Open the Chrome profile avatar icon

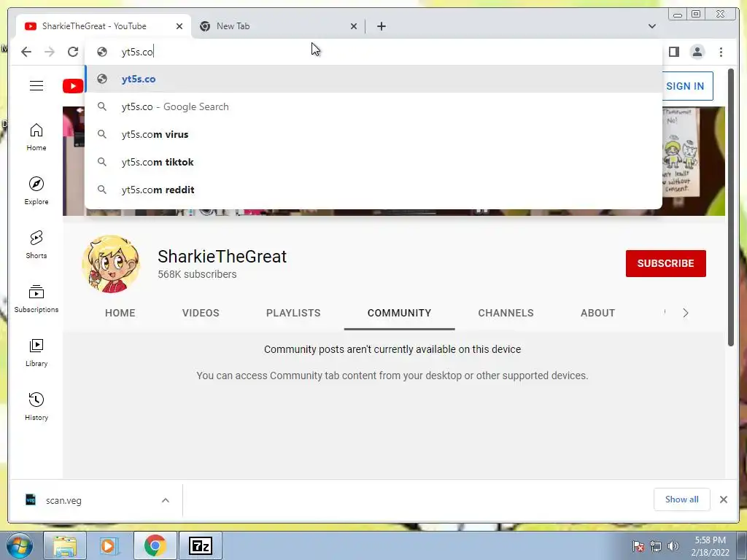[x=697, y=52]
